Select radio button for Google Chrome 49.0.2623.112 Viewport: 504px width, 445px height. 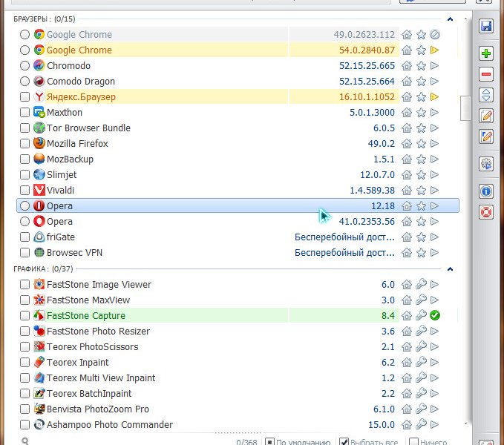point(24,34)
